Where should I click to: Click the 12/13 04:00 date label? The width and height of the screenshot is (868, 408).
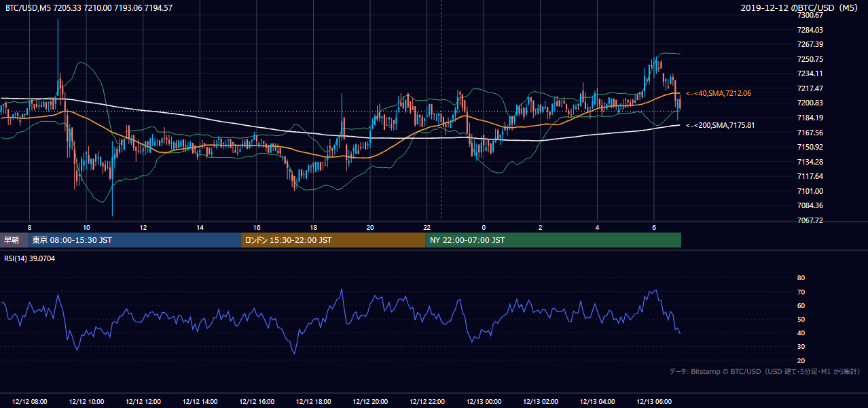click(598, 402)
